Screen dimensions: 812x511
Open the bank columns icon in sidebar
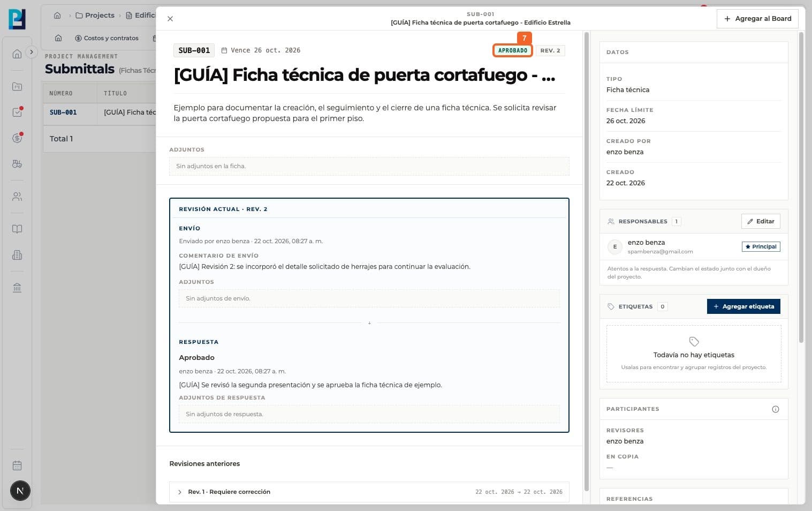(17, 288)
